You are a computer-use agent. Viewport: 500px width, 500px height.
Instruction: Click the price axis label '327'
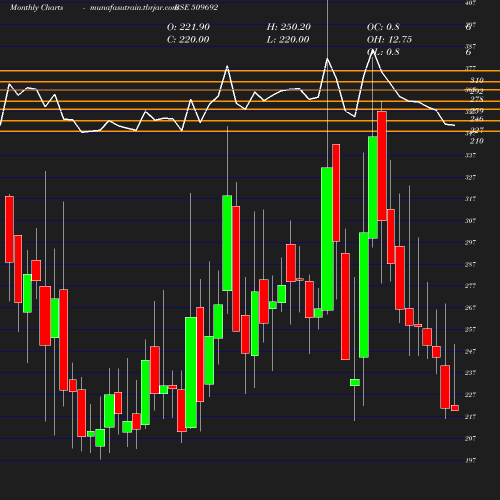(470, 177)
